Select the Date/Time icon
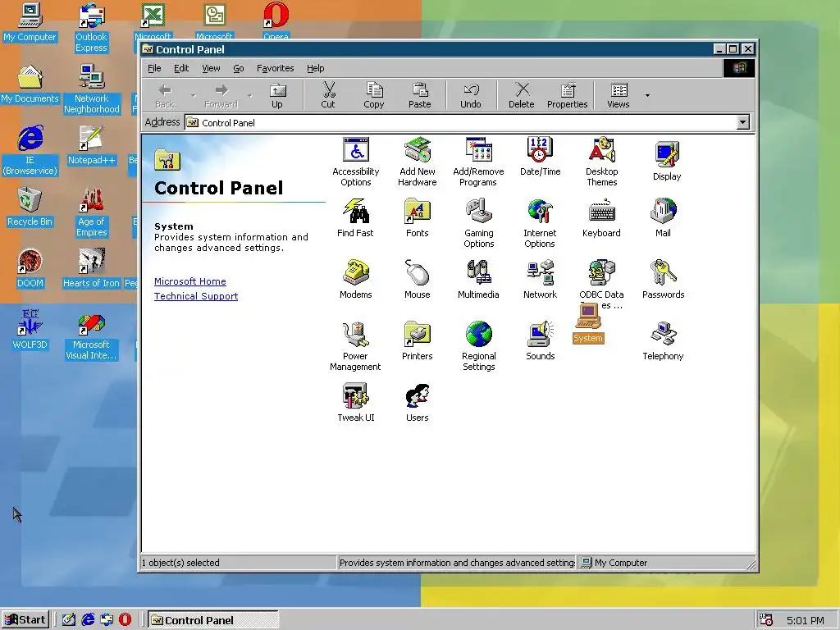This screenshot has height=630, width=840. point(540,157)
